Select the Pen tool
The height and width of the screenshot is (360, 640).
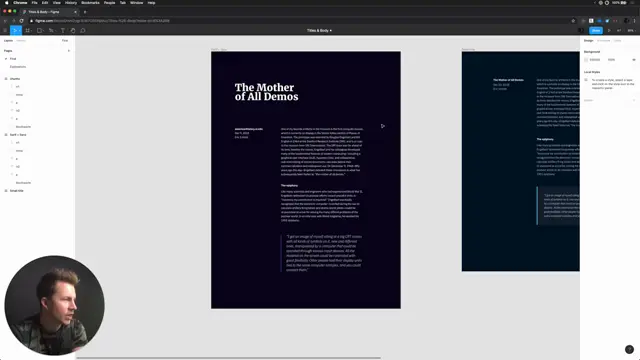tap(51, 30)
